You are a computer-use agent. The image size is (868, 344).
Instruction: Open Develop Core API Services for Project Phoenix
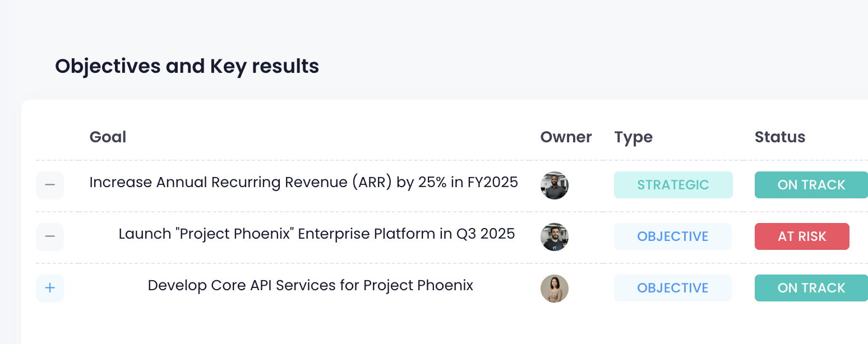coord(311,285)
